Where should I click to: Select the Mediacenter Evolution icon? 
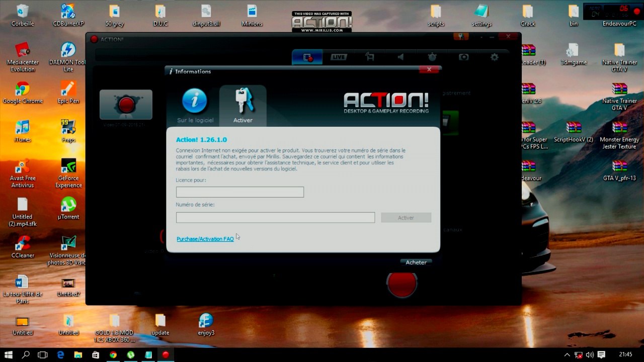click(x=23, y=57)
